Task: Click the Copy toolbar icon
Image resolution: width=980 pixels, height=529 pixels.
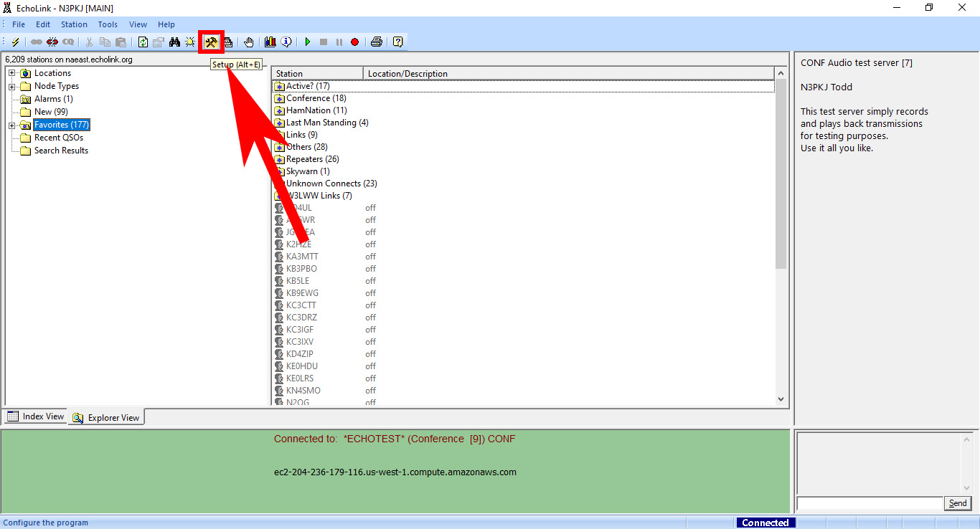Action: click(x=105, y=42)
